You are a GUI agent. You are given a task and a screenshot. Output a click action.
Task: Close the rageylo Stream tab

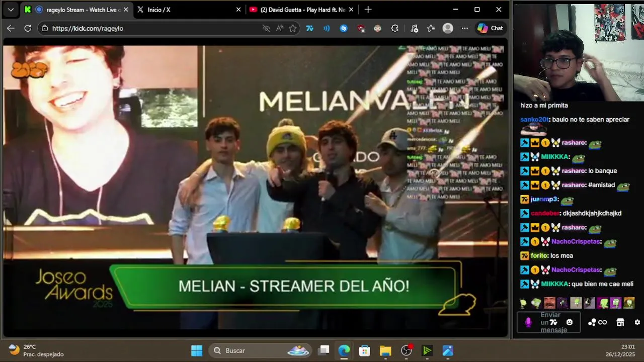[126, 10]
